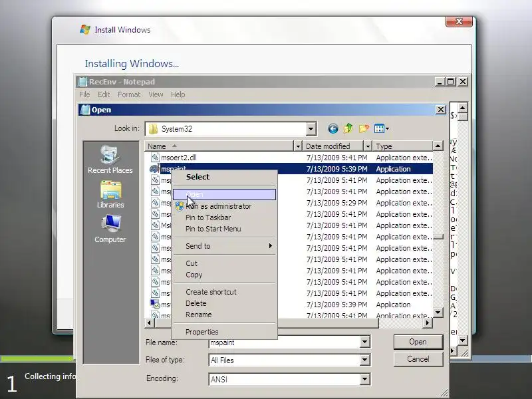
Task: Click file list vertical scrollbar down arrow
Action: (438, 312)
